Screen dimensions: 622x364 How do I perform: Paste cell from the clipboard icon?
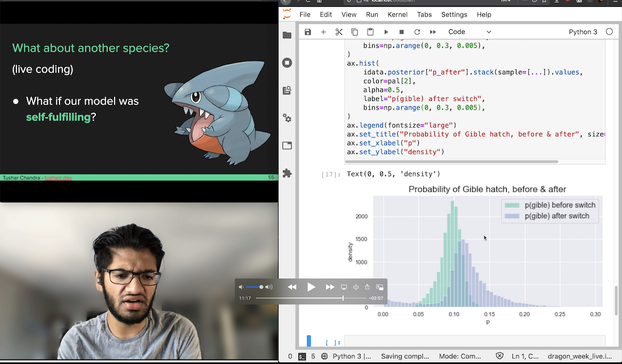click(370, 32)
